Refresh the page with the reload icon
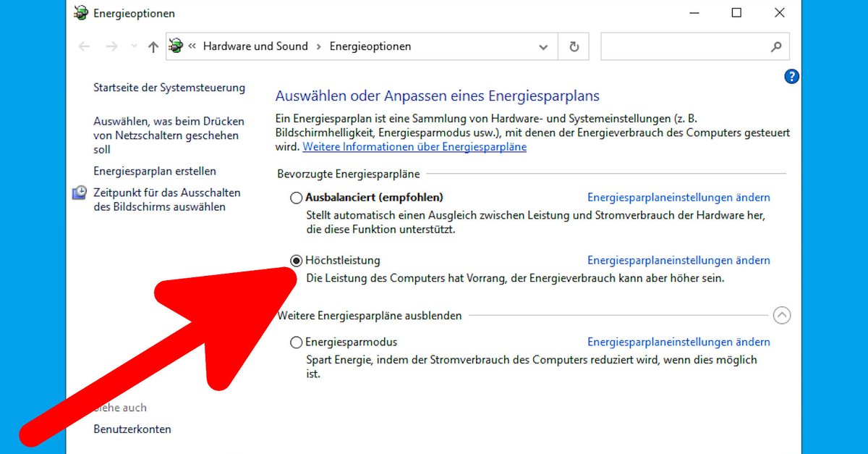Screen dimensions: 868x454 click(x=574, y=46)
